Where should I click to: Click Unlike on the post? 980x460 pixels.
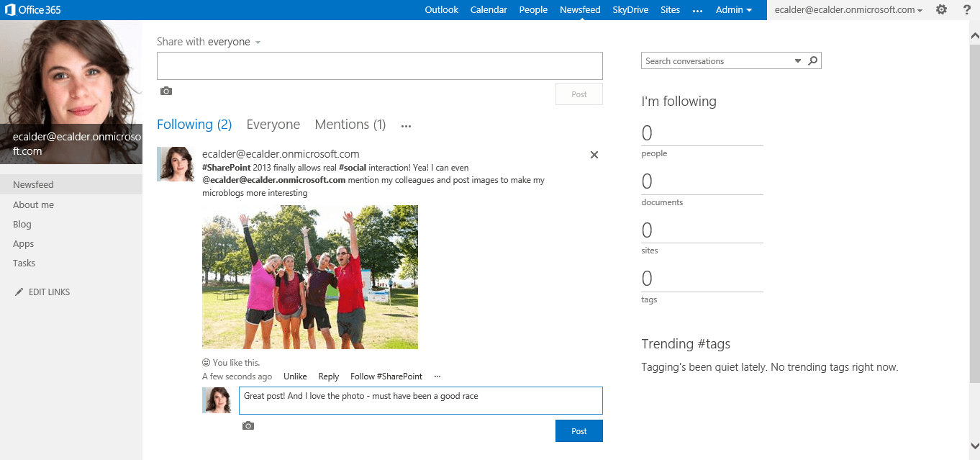click(x=295, y=376)
